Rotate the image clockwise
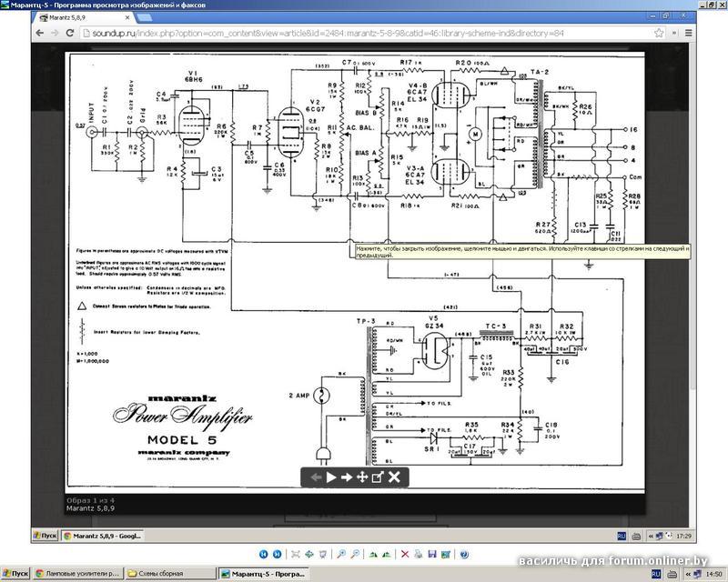Screen dimensions: 728x582 click(373, 554)
